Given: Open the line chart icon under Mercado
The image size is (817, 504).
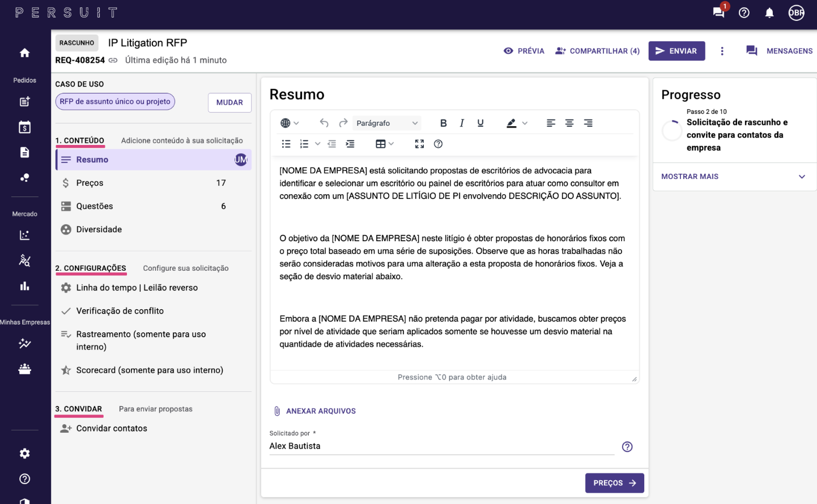Looking at the screenshot, I should (24, 235).
